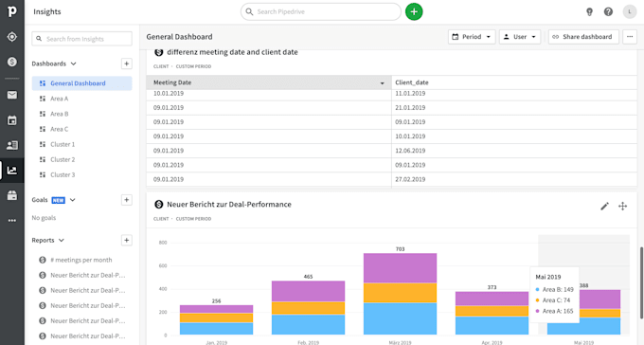Open the user avatar menu
This screenshot has width=644, height=345.
630,12
